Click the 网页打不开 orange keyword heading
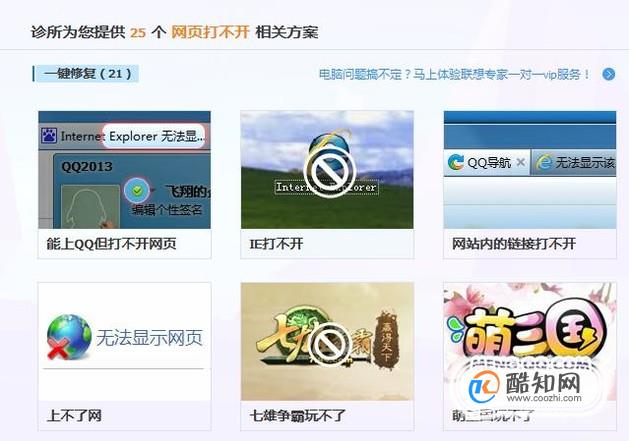Image resolution: width=629 pixels, height=441 pixels. point(210,32)
